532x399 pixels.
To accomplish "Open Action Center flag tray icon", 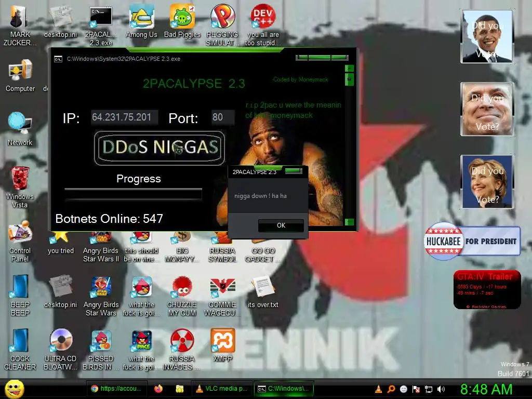I will [x=416, y=389].
